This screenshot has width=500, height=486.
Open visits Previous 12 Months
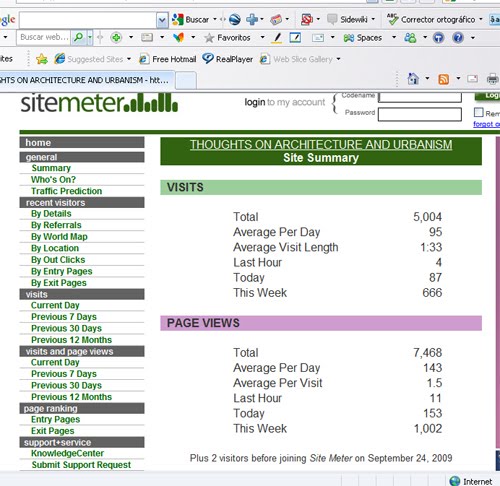coord(71,340)
